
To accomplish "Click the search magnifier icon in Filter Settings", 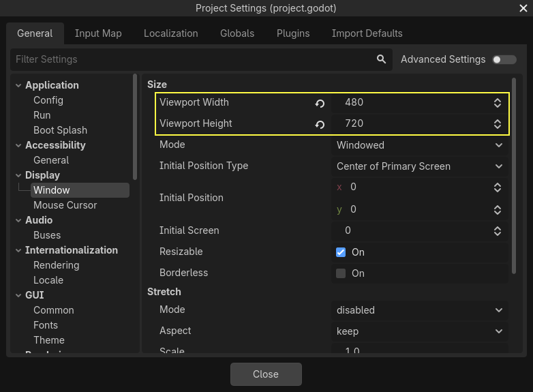I will point(382,59).
